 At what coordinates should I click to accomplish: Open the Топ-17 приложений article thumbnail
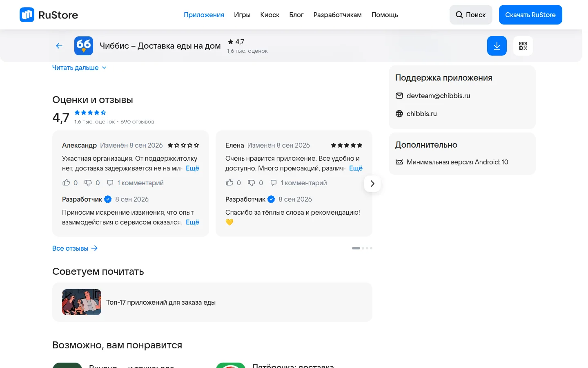click(x=82, y=302)
